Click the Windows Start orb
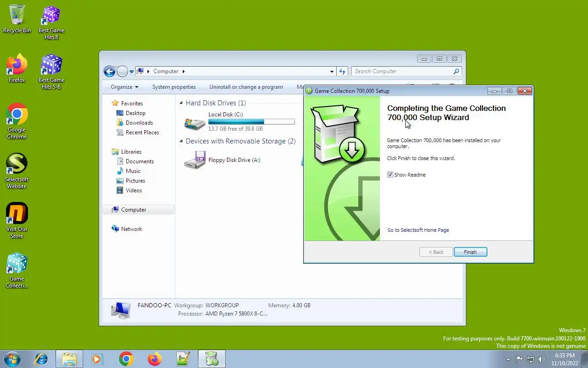Image resolution: width=588 pixels, height=368 pixels. (12, 359)
